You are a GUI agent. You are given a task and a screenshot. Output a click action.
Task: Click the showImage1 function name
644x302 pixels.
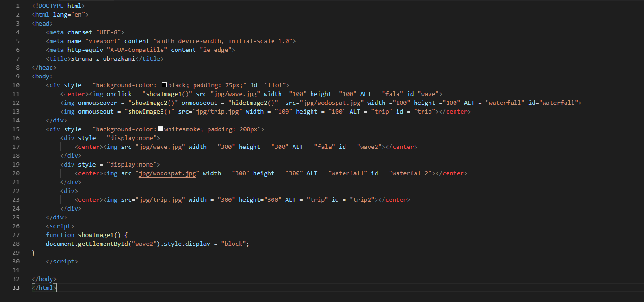click(x=96, y=235)
